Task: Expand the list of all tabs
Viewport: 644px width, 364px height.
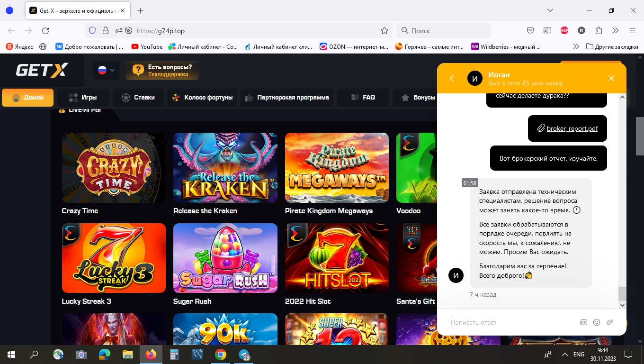Action: [550, 10]
